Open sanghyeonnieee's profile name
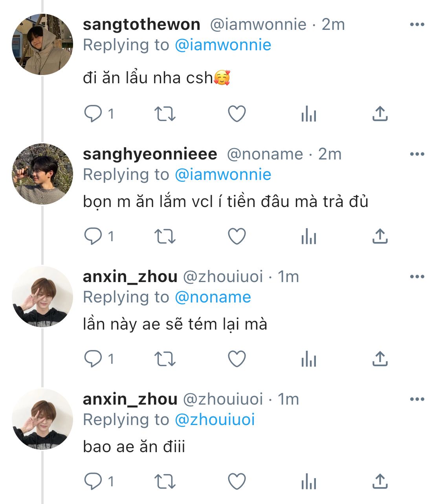This screenshot has height=504, width=442. tap(150, 154)
